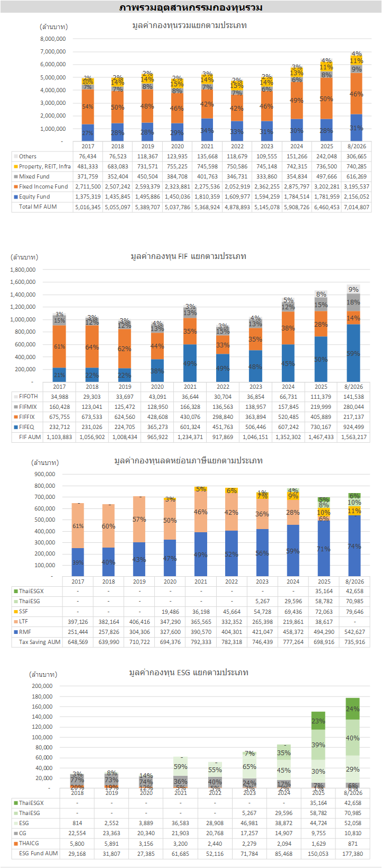Click cell value 1,103,883
This screenshot has width=382, height=868.
point(59,437)
